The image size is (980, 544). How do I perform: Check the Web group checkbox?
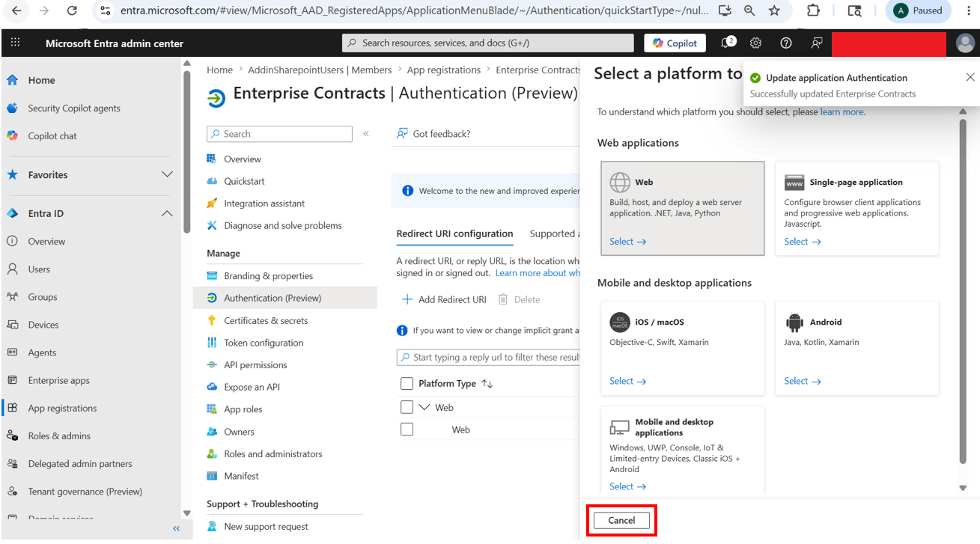pyautogui.click(x=407, y=407)
